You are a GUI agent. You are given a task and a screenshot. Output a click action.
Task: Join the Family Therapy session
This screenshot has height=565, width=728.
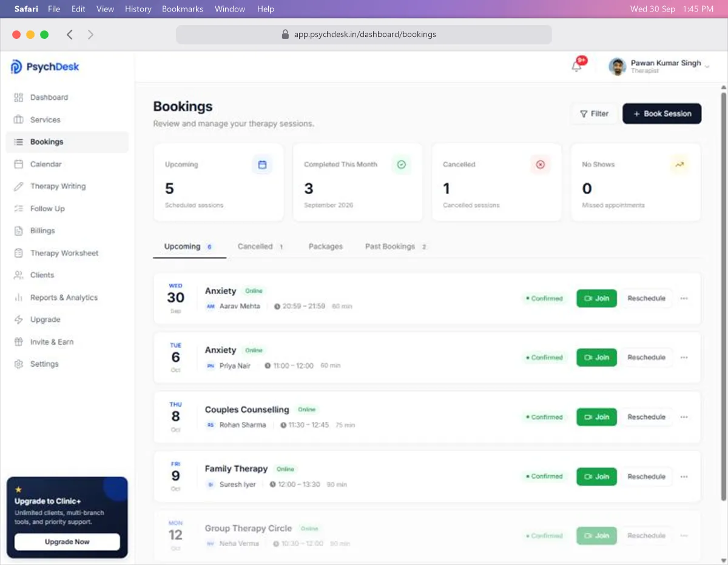(596, 476)
